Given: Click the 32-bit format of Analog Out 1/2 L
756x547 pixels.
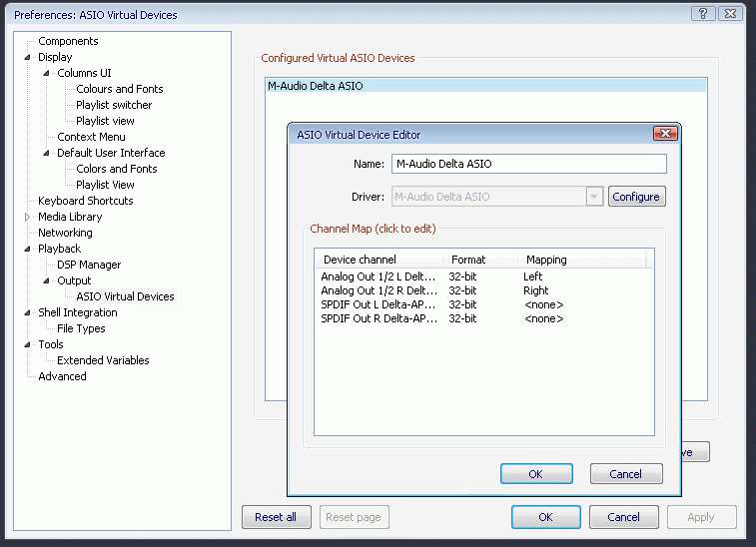Looking at the screenshot, I should click(x=462, y=276).
